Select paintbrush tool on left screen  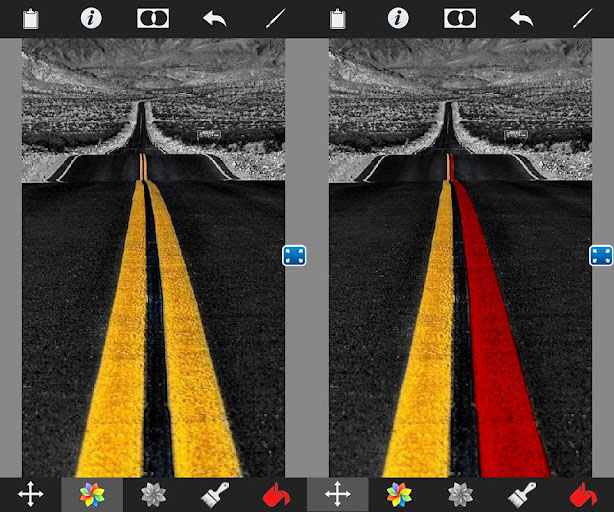tap(215, 494)
